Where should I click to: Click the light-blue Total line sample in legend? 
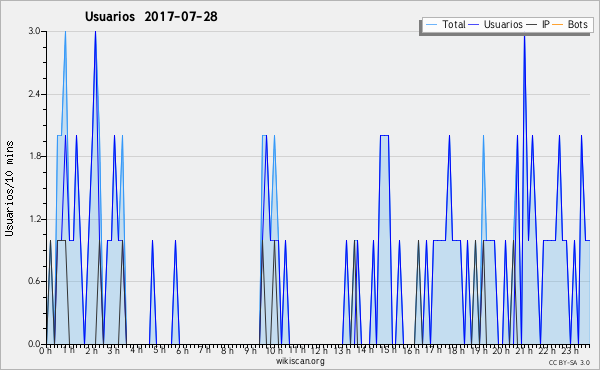(431, 25)
